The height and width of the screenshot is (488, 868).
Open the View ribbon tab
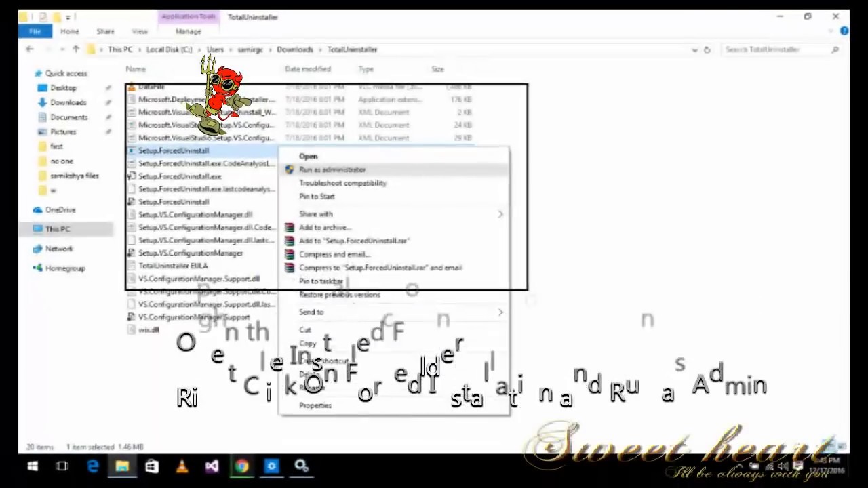pos(140,31)
